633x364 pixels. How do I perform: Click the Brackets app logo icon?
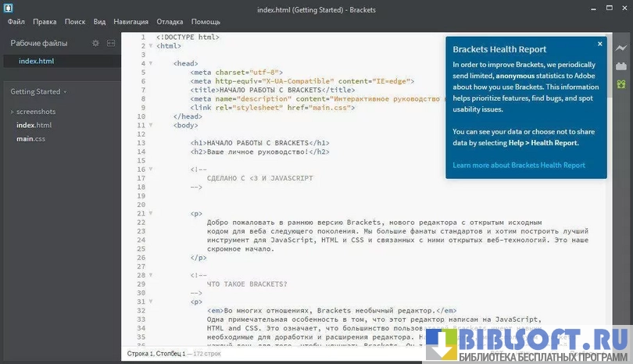[9, 8]
